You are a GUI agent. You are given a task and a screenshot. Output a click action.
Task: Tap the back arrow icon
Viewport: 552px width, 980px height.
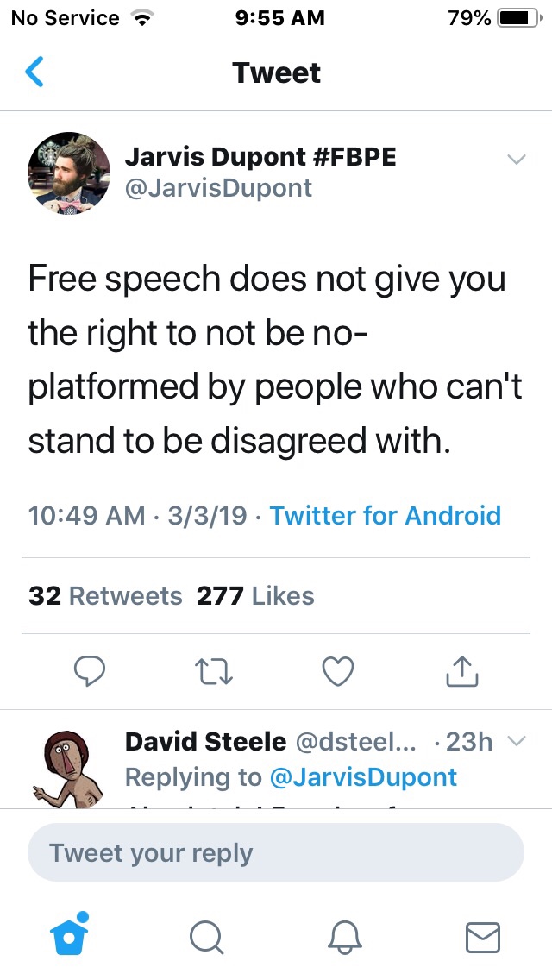[34, 72]
